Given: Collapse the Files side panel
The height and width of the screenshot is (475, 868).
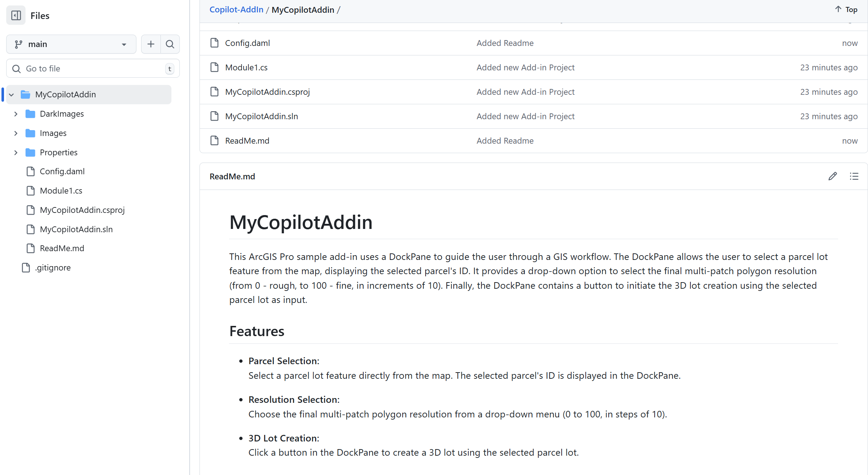Looking at the screenshot, I should click(15, 15).
